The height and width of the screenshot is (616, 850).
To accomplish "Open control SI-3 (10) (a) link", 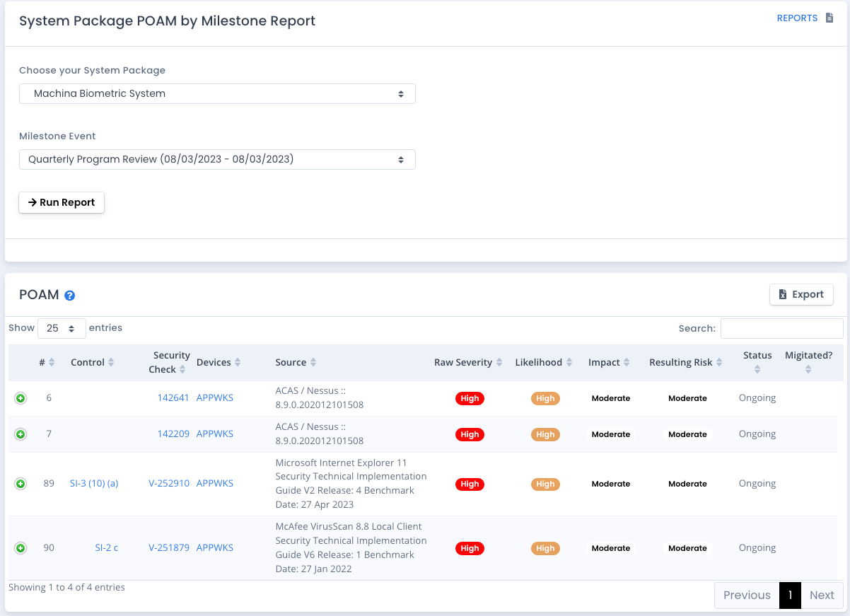I will (x=94, y=484).
